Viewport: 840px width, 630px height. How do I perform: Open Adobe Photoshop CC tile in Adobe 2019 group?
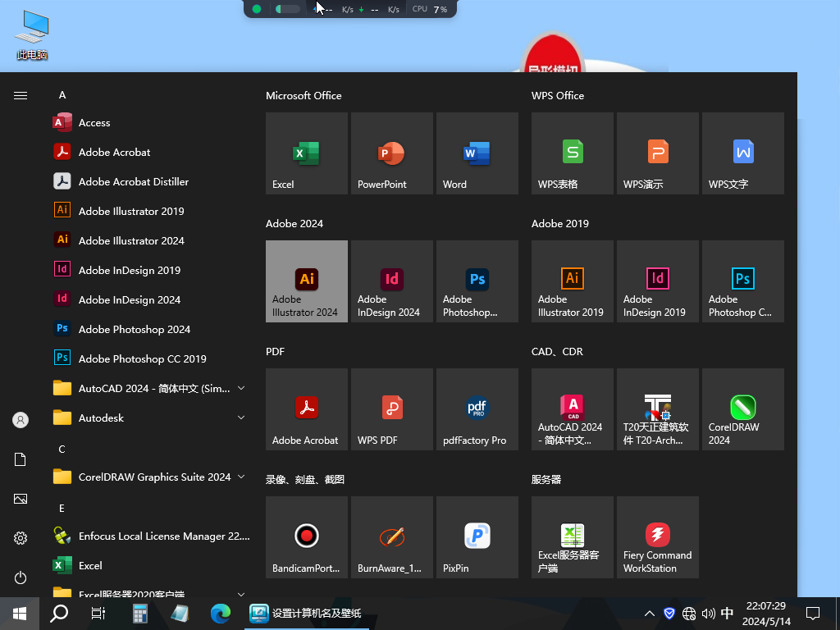(x=743, y=281)
